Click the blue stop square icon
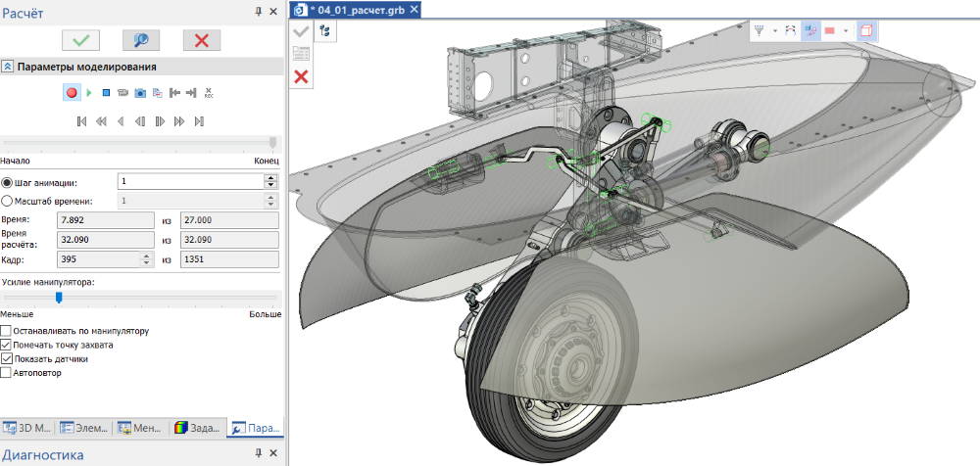 106,93
